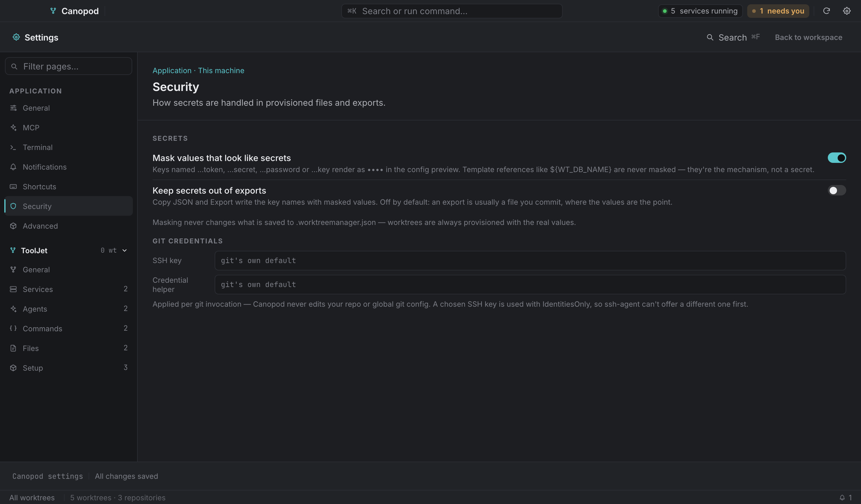
Task: Click the MCP sparkle icon
Action: [x=13, y=127]
